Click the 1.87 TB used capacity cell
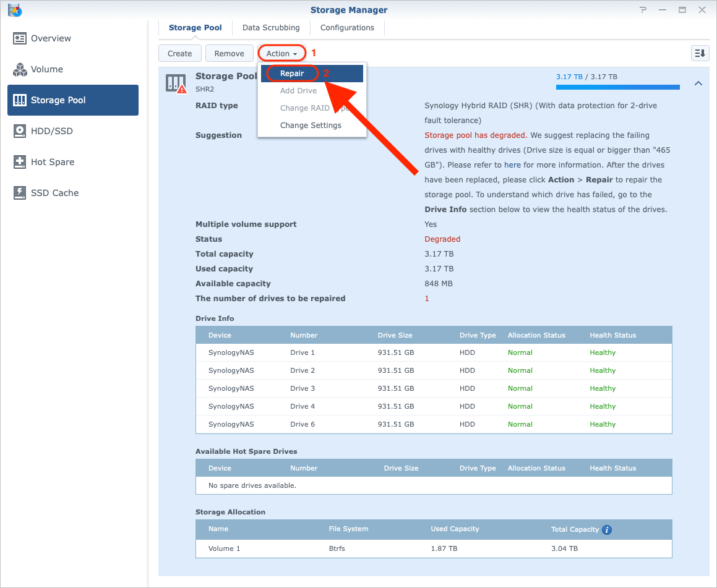717x588 pixels. (444, 548)
